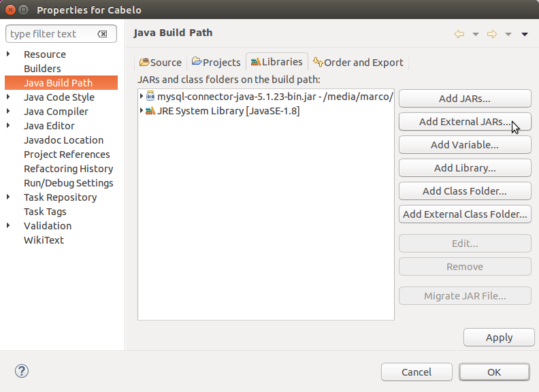
Task: Click the mysql-connector jar file icon
Action: tap(150, 96)
